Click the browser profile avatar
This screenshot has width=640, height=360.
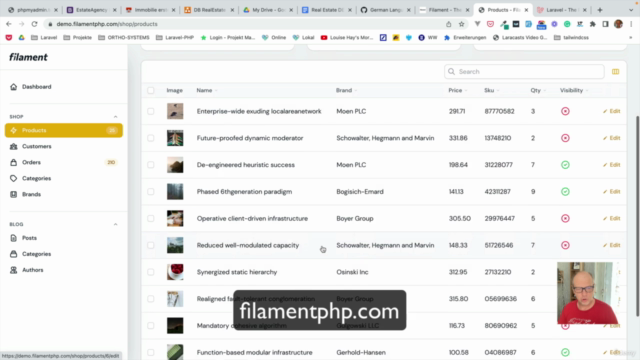click(618, 24)
